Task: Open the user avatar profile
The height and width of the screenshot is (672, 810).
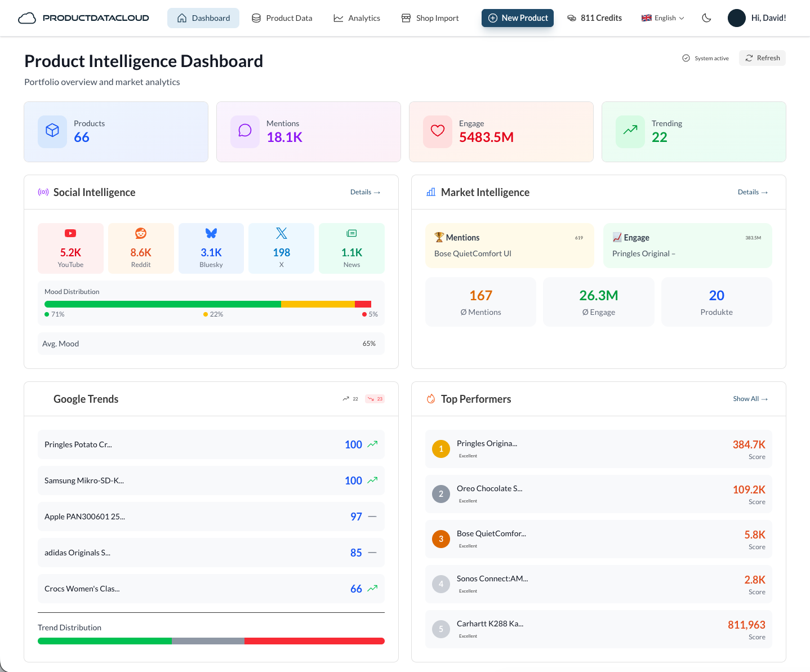Action: point(737,18)
